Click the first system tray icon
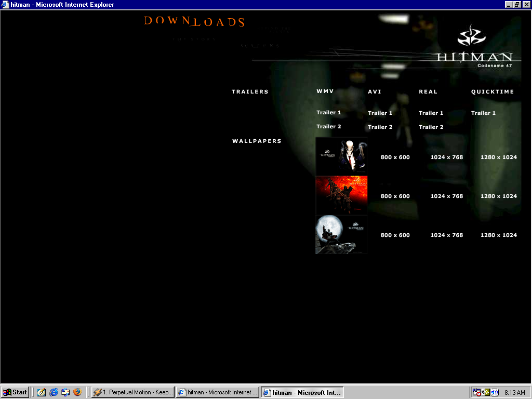The width and height of the screenshot is (532, 399). coord(477,392)
